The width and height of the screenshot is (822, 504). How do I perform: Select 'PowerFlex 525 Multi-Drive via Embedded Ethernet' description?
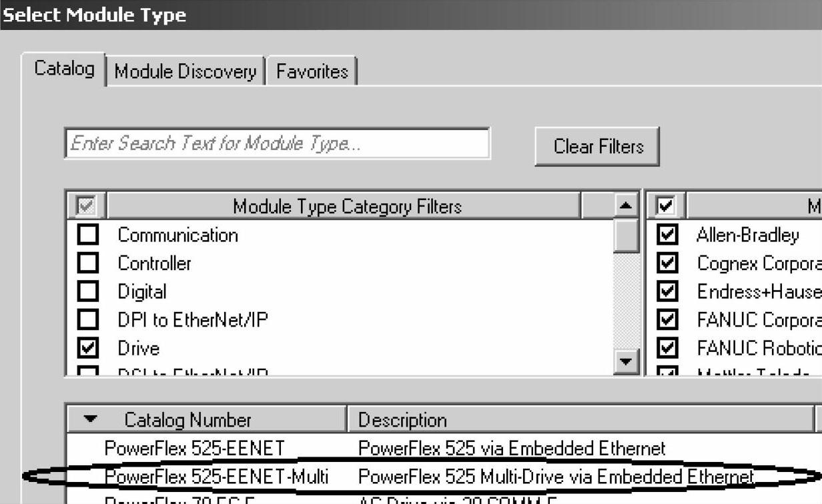click(x=556, y=477)
